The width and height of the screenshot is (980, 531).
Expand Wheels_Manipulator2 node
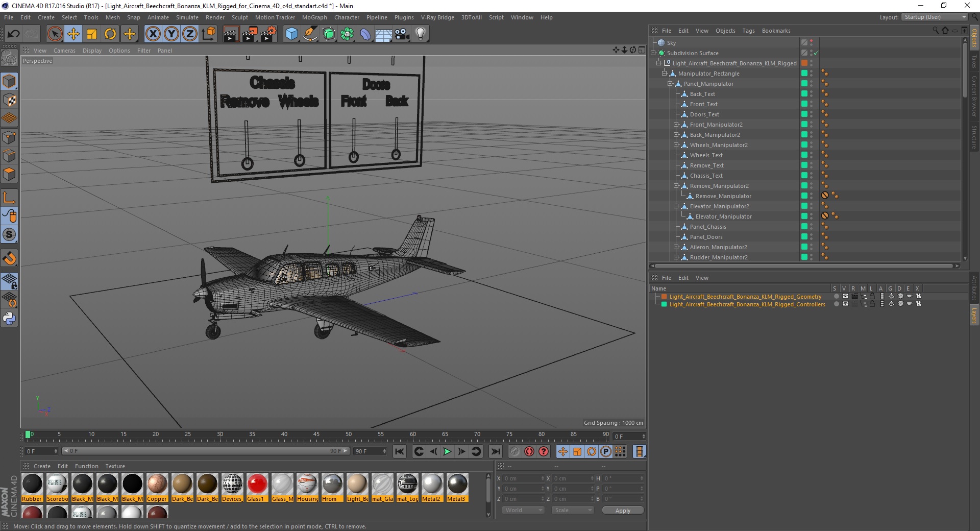point(676,145)
